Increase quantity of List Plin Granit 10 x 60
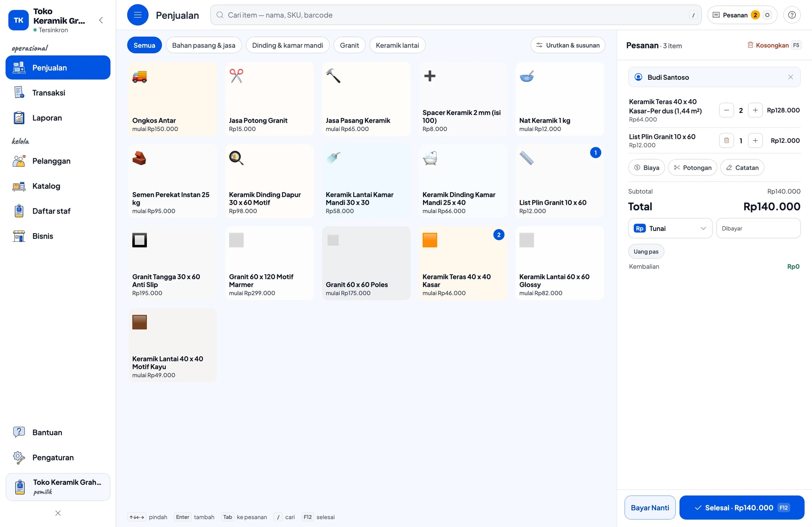Screen dimensions: 812x527 755,140
